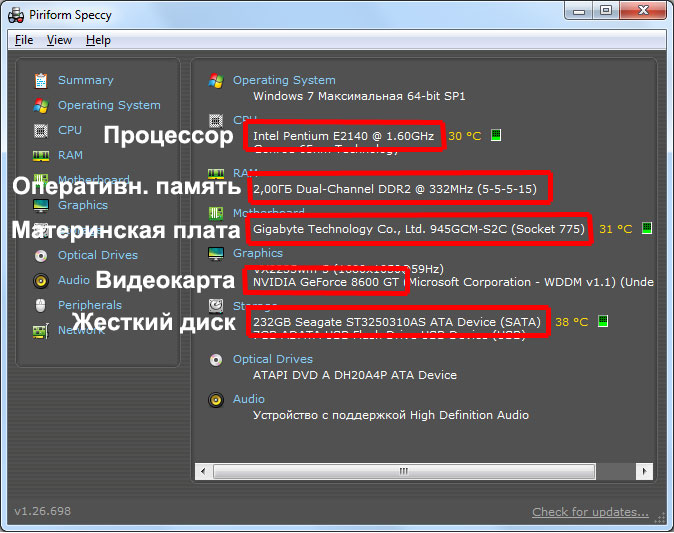This screenshot has height=533, width=674.
Task: Click the 31 °C motherboard temperature value
Action: tap(616, 229)
